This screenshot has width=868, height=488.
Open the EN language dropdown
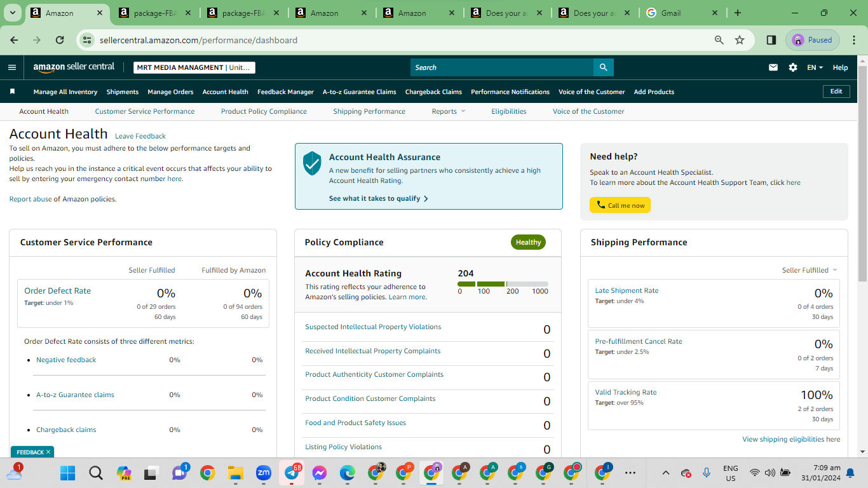(x=815, y=67)
